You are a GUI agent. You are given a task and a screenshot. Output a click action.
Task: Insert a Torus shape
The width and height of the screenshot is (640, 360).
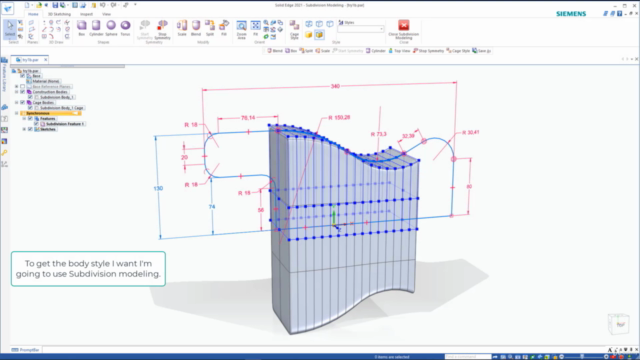point(125,28)
